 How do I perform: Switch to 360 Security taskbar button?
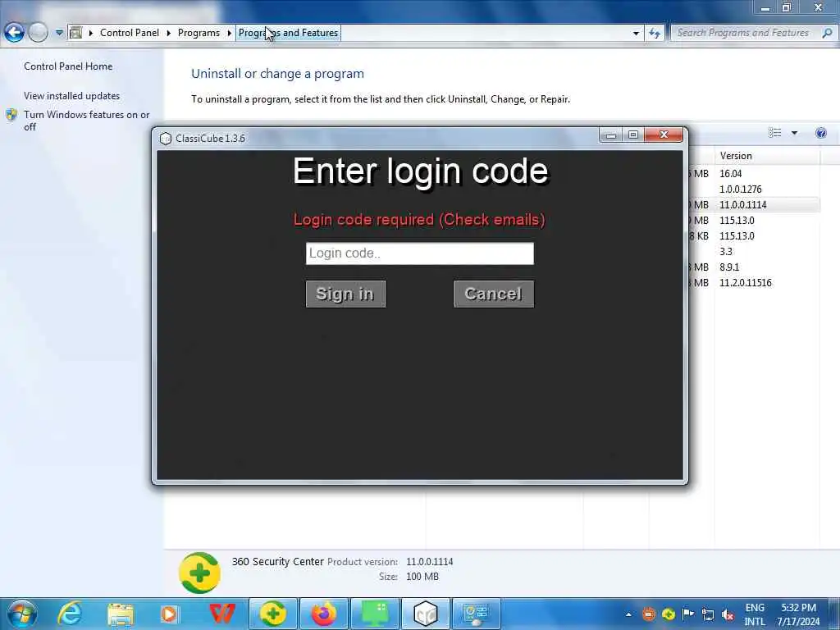(272, 614)
